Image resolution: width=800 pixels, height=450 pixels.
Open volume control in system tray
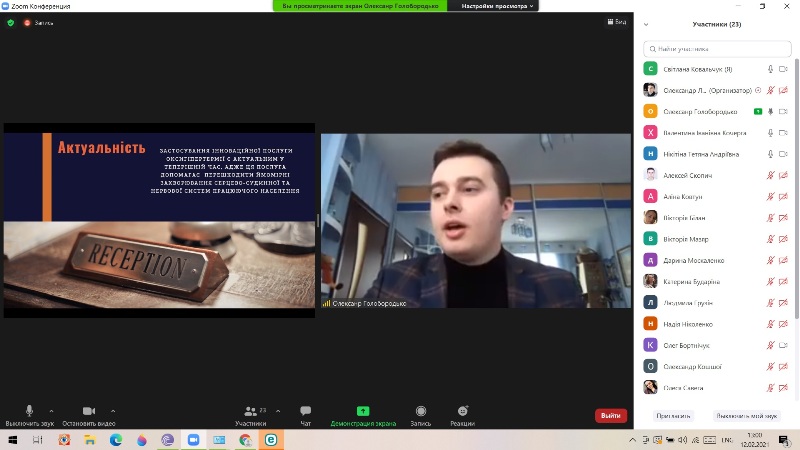pos(683,440)
